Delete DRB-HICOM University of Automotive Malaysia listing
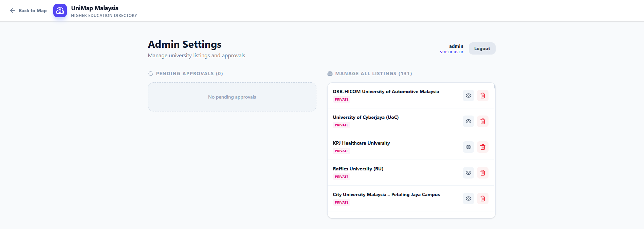This screenshot has height=229, width=644. [x=482, y=96]
